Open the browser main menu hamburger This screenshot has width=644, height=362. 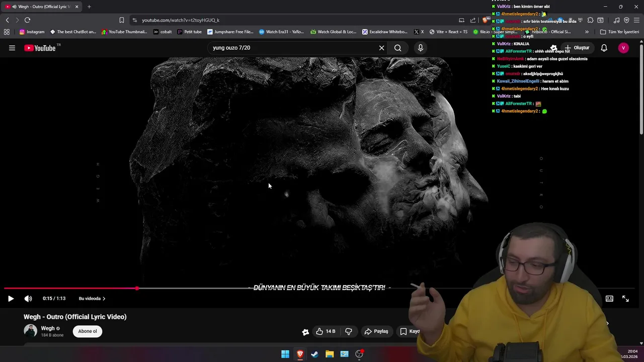click(x=636, y=20)
